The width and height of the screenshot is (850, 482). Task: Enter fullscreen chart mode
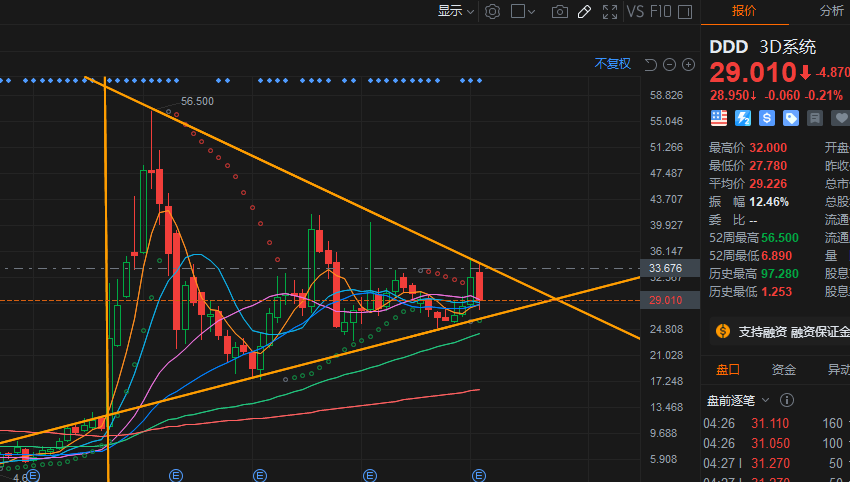(x=610, y=12)
